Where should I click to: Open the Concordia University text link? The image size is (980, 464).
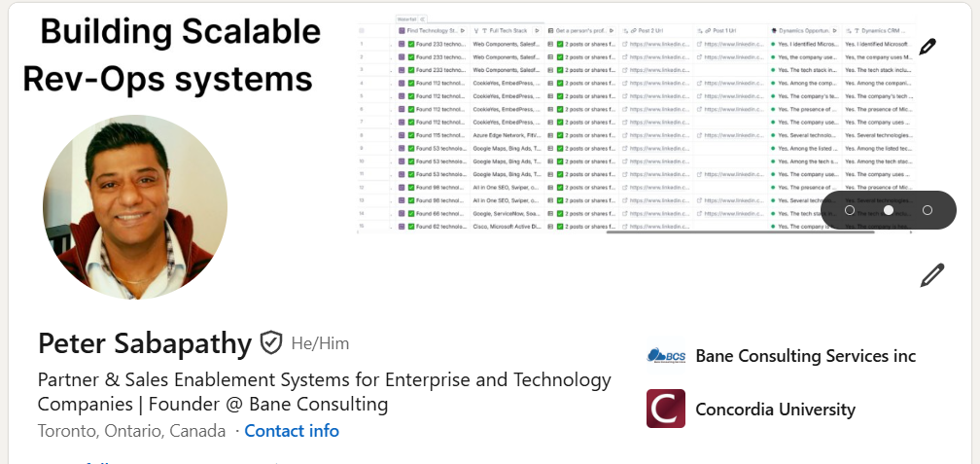[x=775, y=410]
